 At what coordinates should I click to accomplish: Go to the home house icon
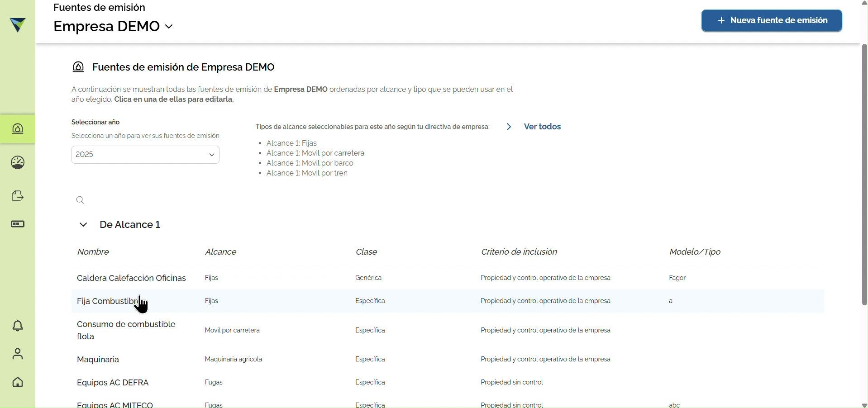18,382
